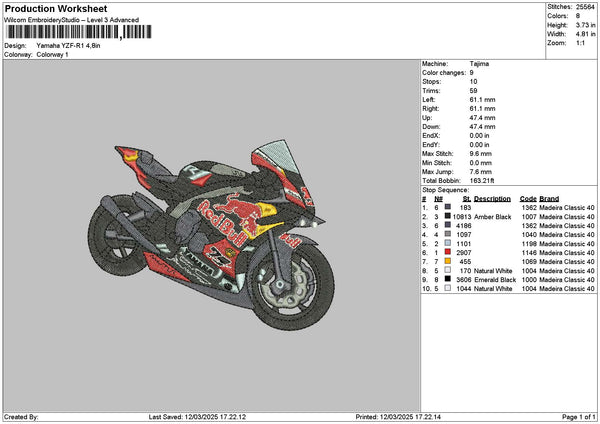This screenshot has width=600, height=424.
Task: Click the 'Brand' column header
Action: pos(549,199)
